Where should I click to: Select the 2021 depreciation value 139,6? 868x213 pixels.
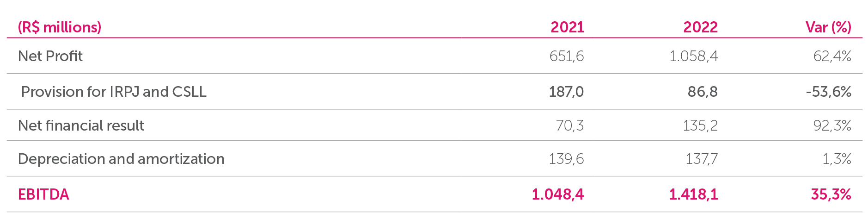[x=566, y=159]
